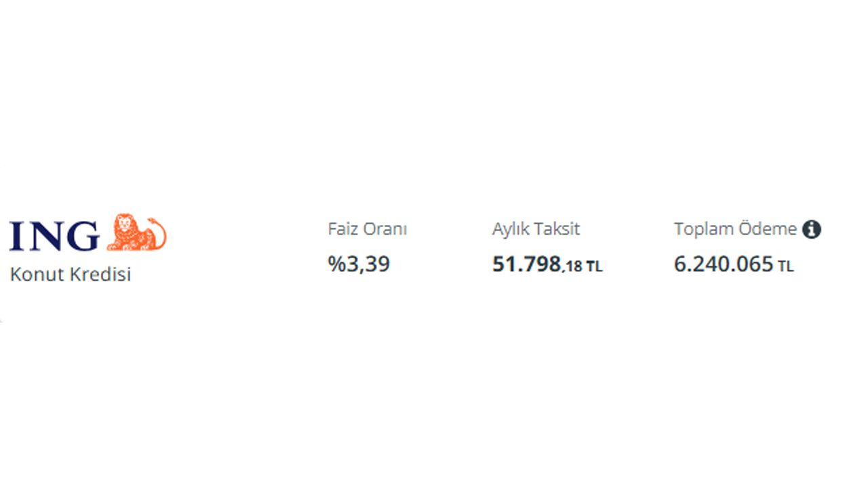Select the Toplam Ödeme label

(735, 229)
